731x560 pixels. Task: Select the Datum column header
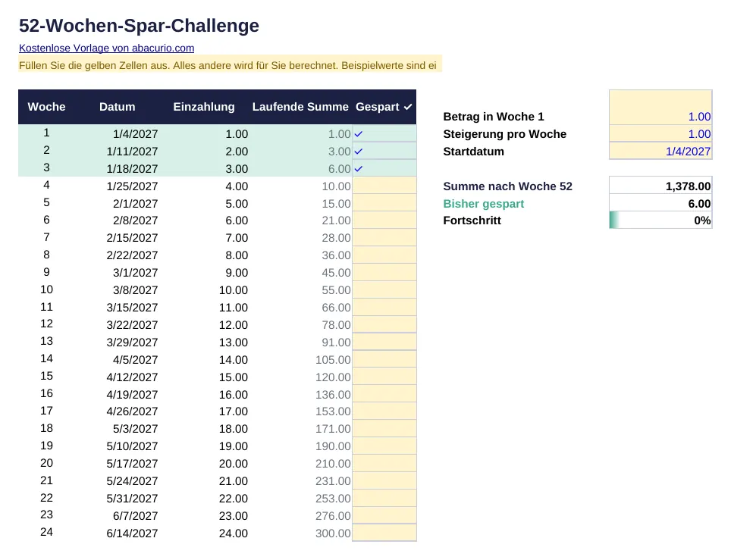tap(117, 107)
